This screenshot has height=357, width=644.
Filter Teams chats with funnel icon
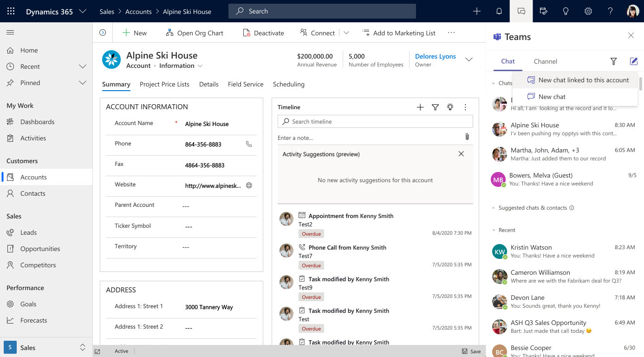pos(613,61)
